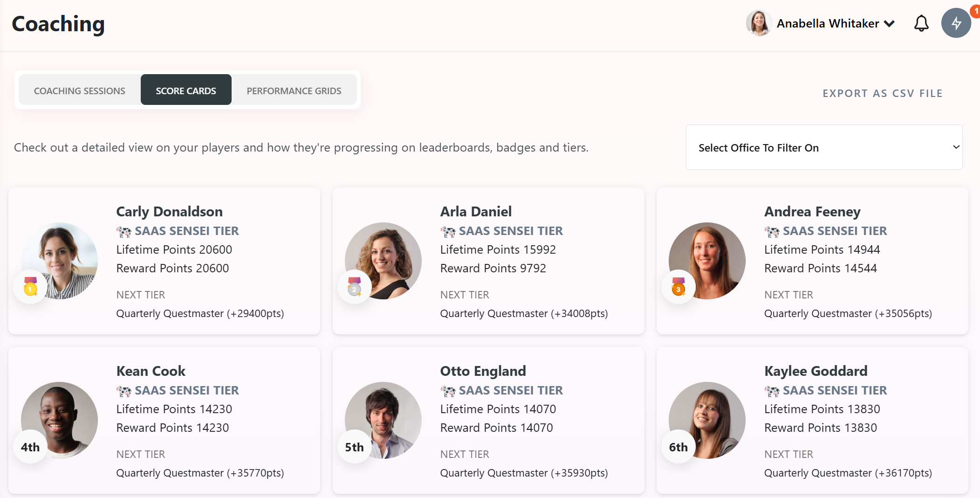Viewport: 980px width, 498px height.
Task: Click Export As CSV File
Action: click(x=883, y=93)
